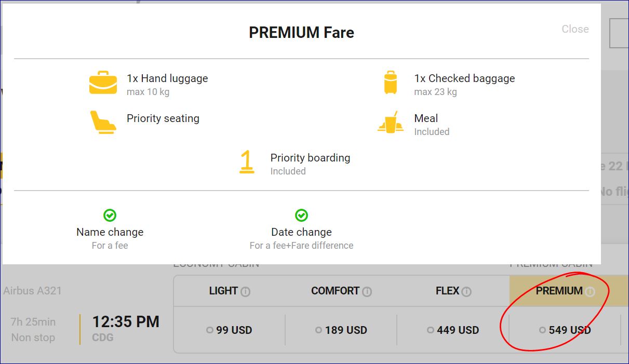Click the green Name change checkmark

point(110,215)
